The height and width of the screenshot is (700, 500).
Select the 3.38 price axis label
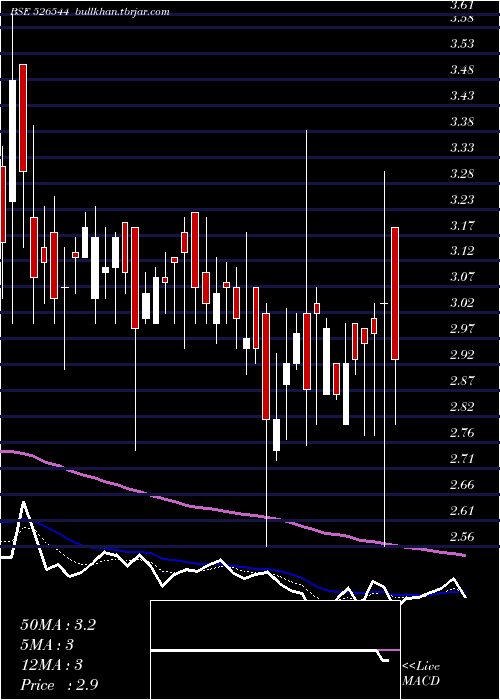462,121
